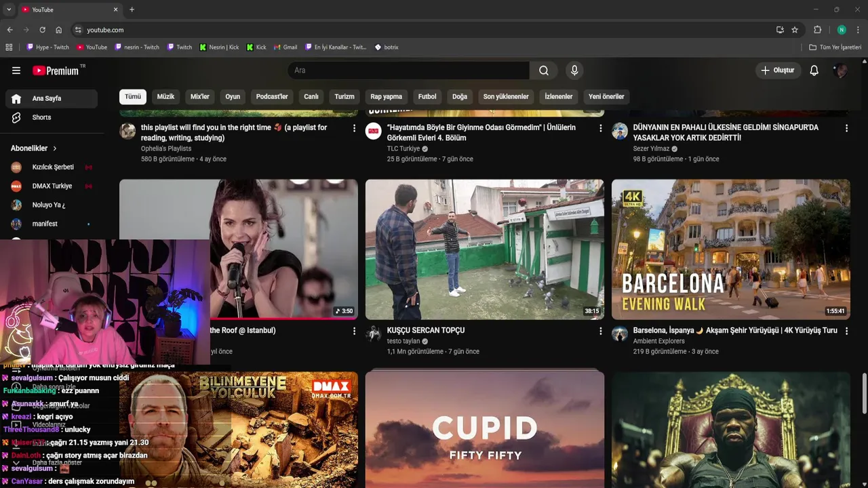Image resolution: width=868 pixels, height=488 pixels.
Task: Bookmark this page with the star icon
Action: click(x=795, y=30)
